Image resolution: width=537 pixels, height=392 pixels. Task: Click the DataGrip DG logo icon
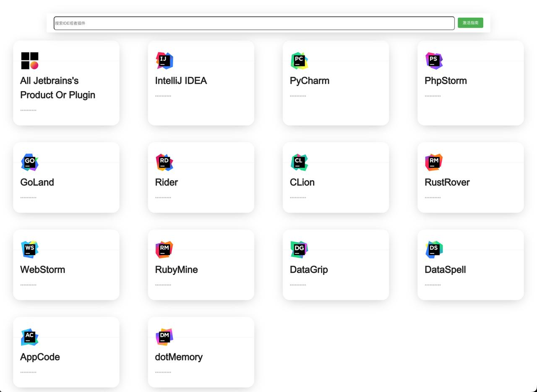(299, 250)
